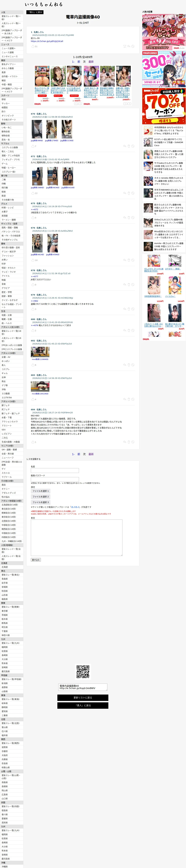The image size is (186, 868).
Task: Reply to post 684 using the arrow icon
Action: 124,442
